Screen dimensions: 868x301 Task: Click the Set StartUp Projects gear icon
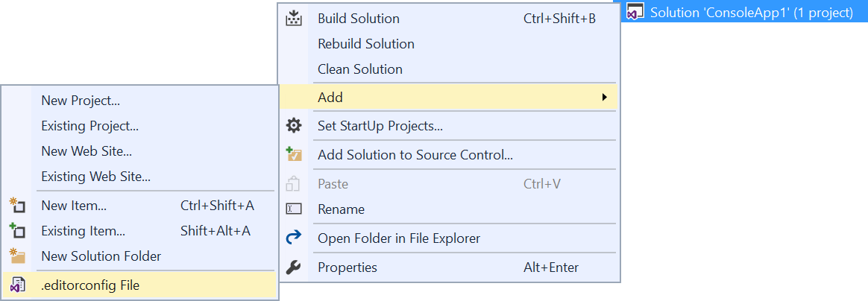point(294,126)
